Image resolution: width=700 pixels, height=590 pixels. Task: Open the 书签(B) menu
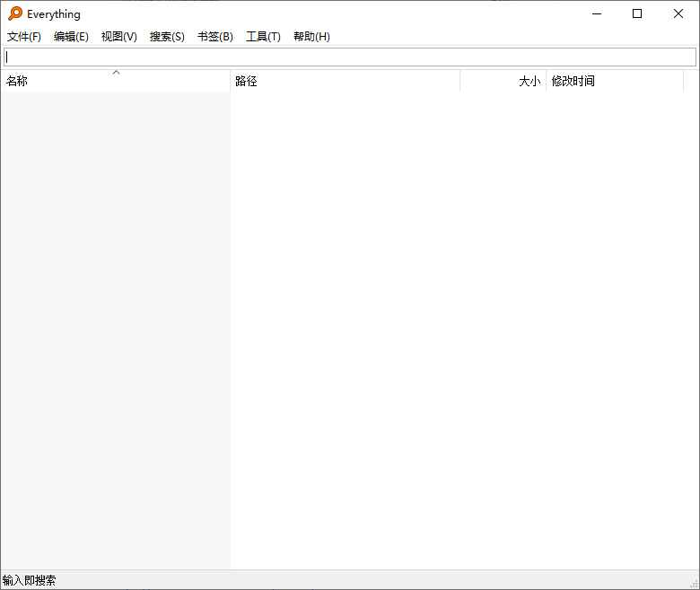coord(215,37)
